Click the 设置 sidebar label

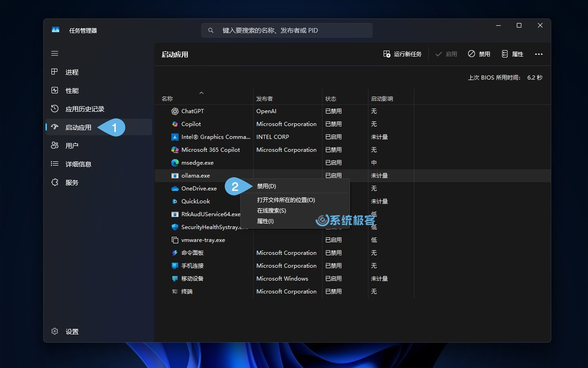click(72, 332)
